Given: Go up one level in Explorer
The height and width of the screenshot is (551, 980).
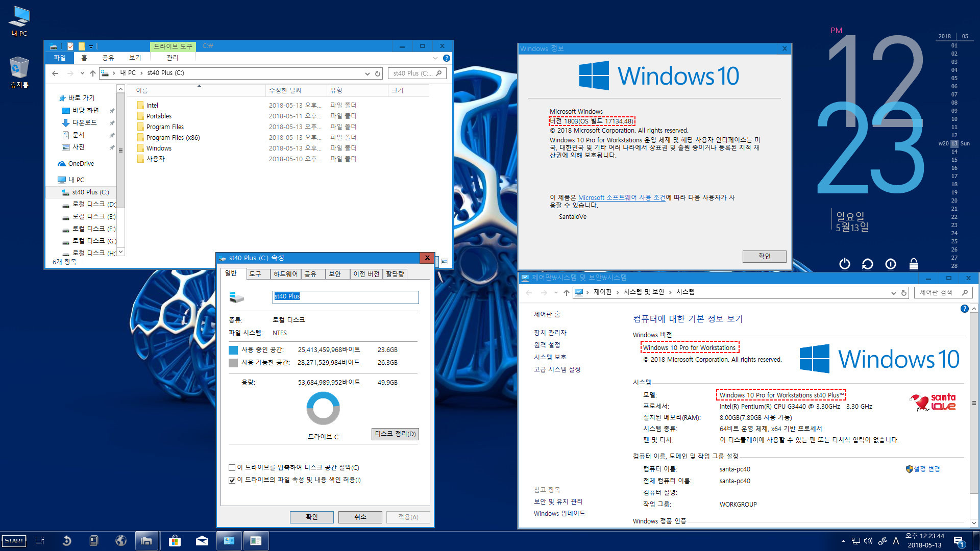Looking at the screenshot, I should 93,73.
